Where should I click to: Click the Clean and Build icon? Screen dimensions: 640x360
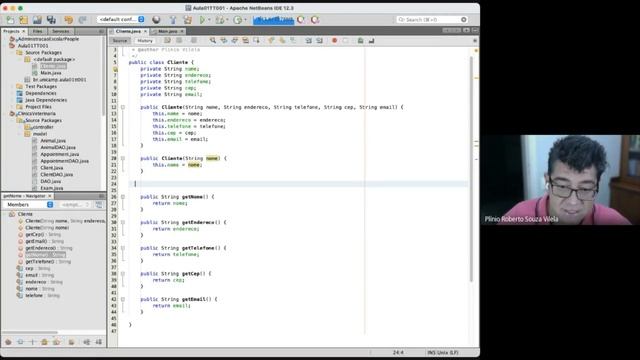coord(187,20)
